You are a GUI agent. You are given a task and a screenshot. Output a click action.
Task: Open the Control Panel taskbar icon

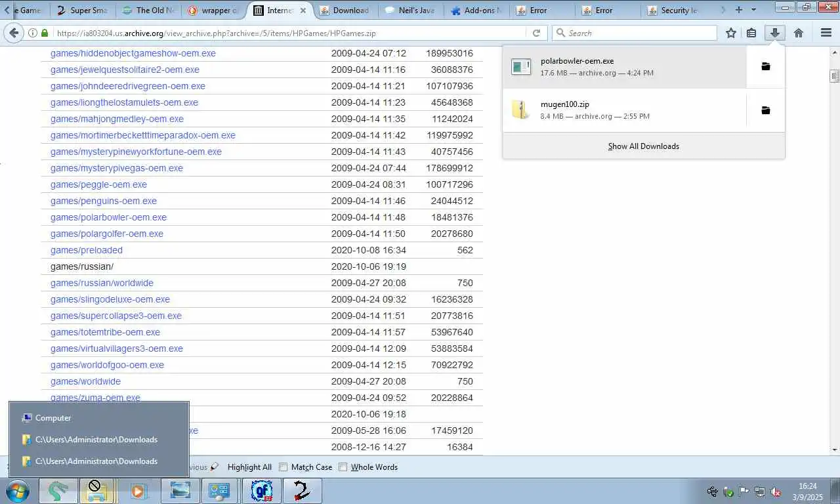tap(219, 491)
